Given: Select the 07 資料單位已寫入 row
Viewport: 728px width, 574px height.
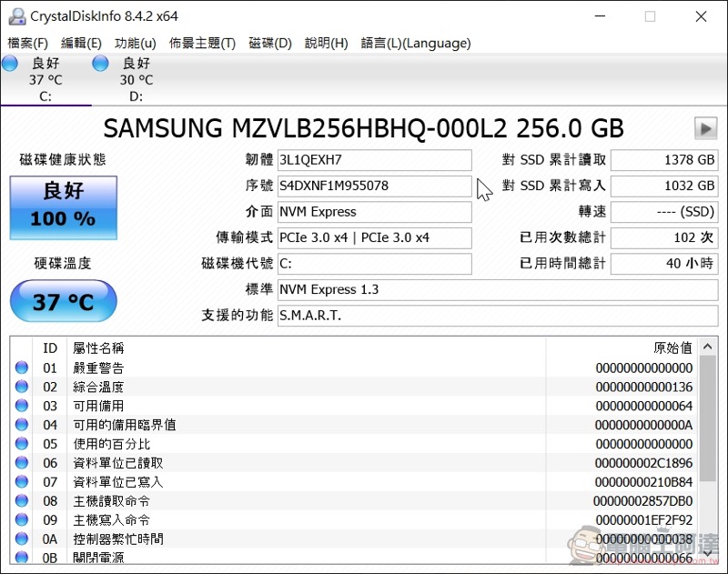Looking at the screenshot, I should 353,482.
